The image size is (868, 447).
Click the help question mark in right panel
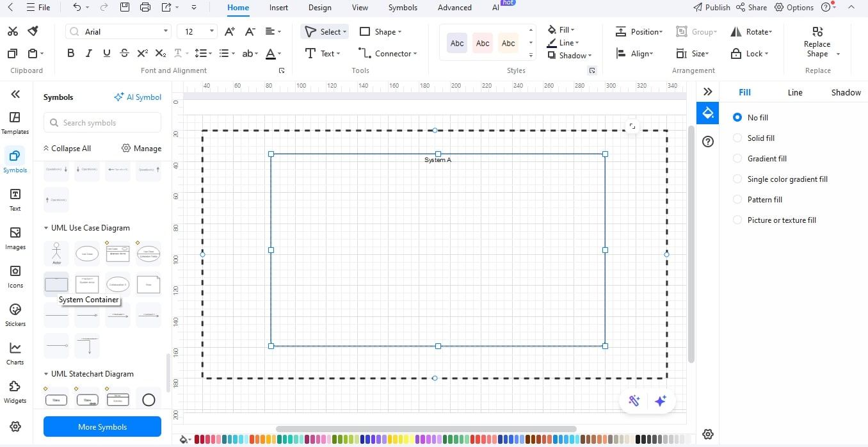[x=708, y=142]
